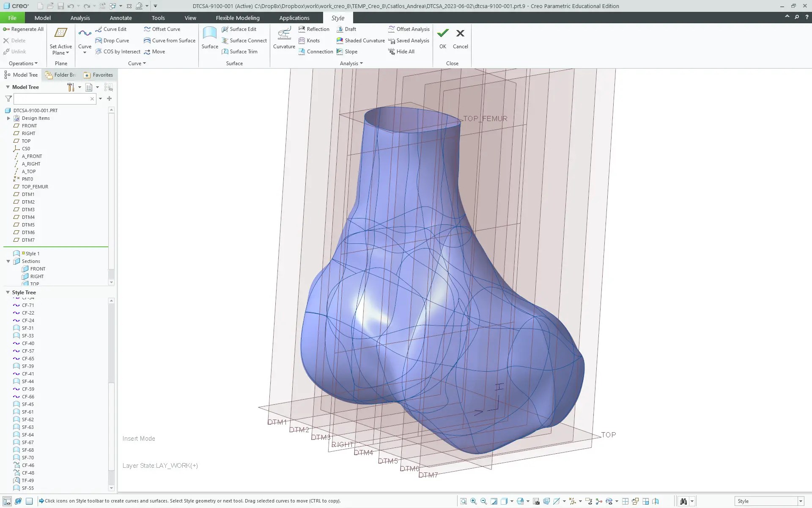Expand the Design Items tree node
812x508 pixels.
8,118
